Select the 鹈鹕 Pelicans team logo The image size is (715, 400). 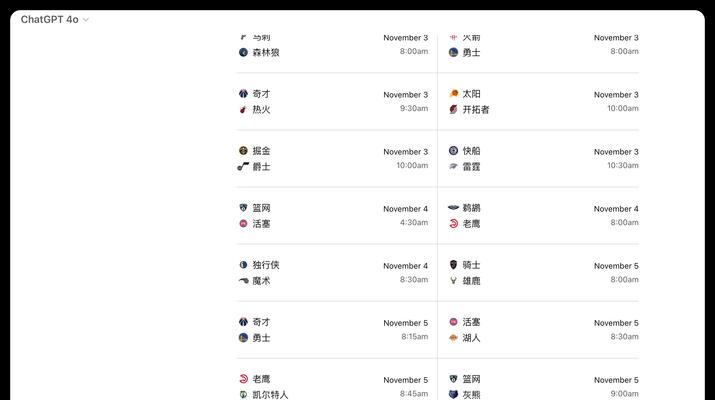(453, 208)
